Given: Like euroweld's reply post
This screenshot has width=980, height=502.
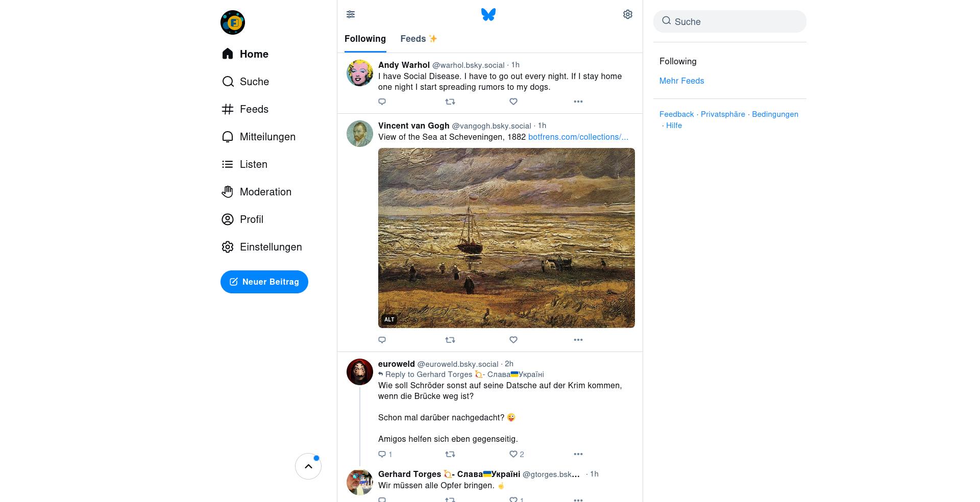Looking at the screenshot, I should (x=513, y=454).
